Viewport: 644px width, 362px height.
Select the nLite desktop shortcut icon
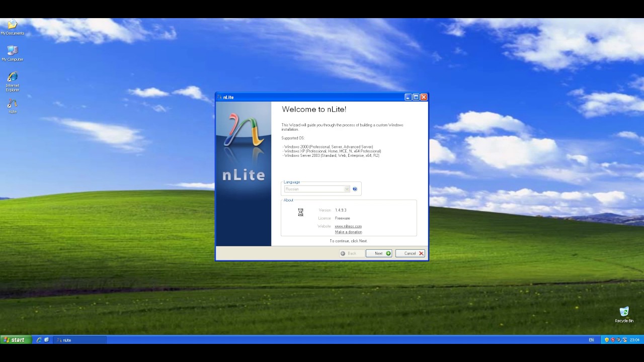(x=12, y=106)
